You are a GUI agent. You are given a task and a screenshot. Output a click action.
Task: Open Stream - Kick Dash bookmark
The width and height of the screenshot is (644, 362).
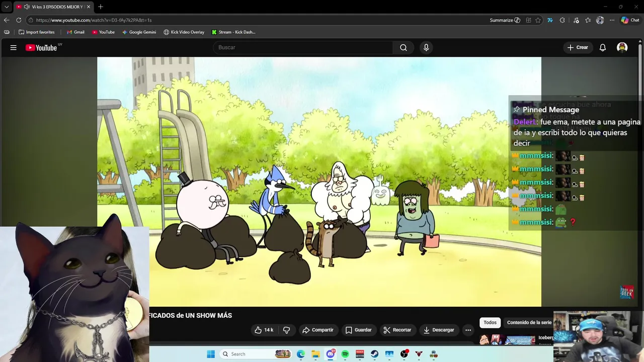(233, 32)
